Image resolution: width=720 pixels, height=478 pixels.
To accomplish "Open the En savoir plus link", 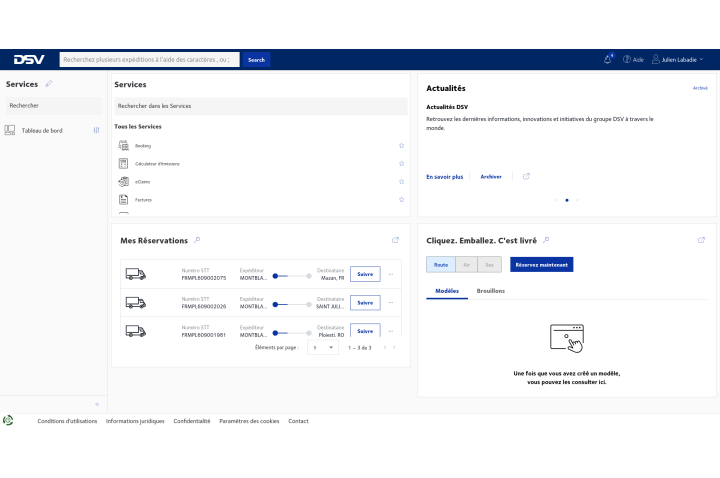I will coord(444,177).
